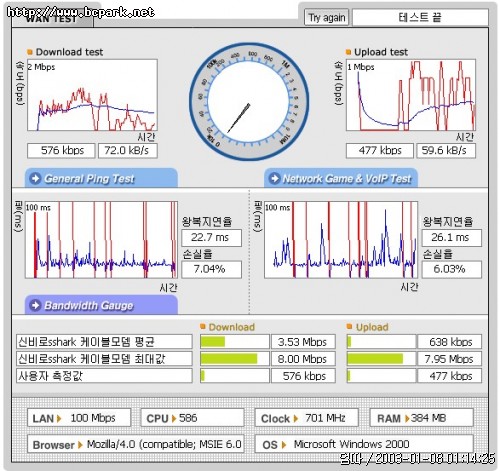
Task: Click the 3.53 Mbps average download value
Action: coord(303,342)
